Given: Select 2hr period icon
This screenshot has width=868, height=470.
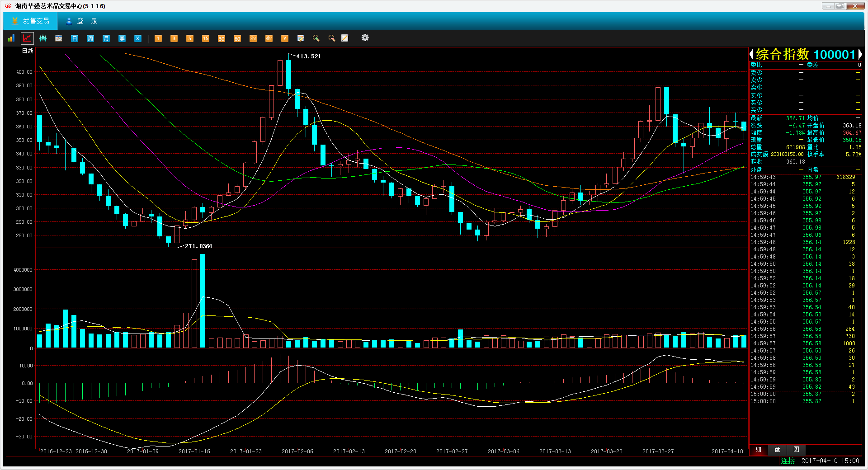Looking at the screenshot, I should point(253,38).
